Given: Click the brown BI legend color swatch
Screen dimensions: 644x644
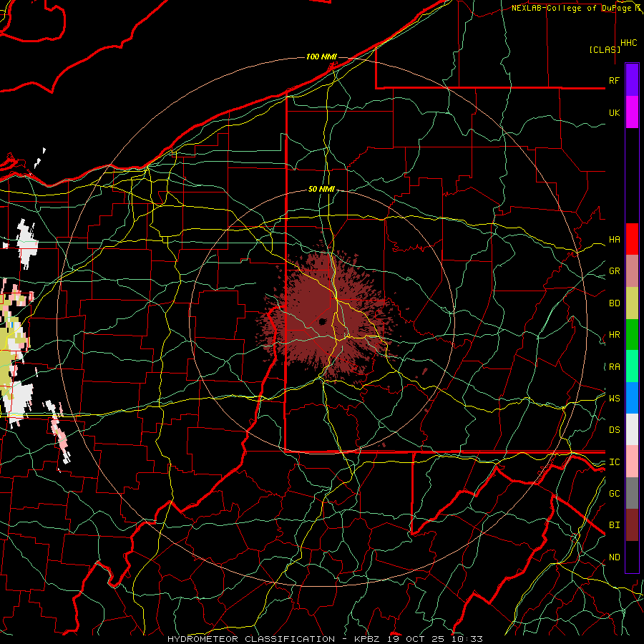Looking at the screenshot, I should click(x=632, y=525).
